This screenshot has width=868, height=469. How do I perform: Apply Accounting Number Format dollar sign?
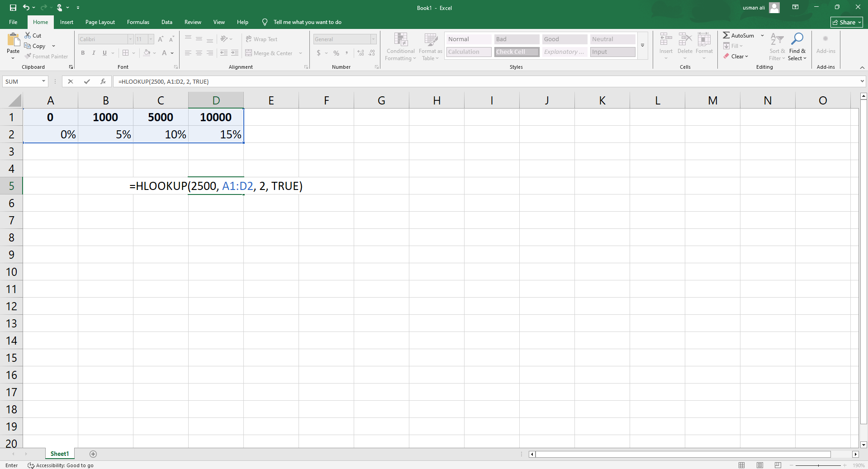pos(318,53)
